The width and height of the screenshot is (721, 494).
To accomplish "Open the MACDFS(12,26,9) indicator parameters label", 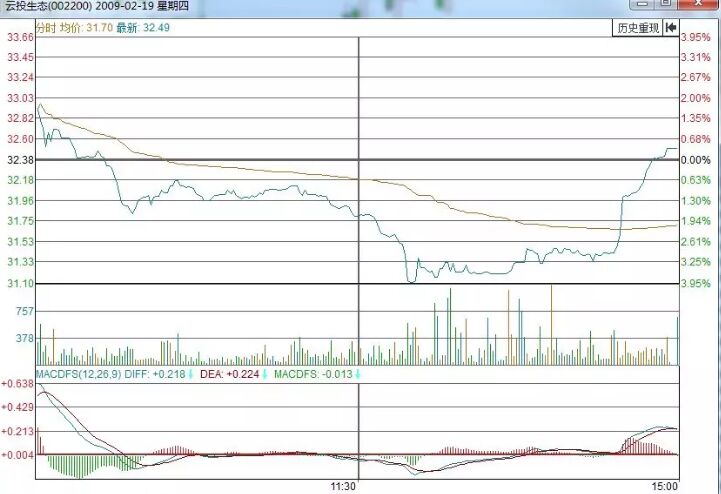I will pyautogui.click(x=71, y=374).
